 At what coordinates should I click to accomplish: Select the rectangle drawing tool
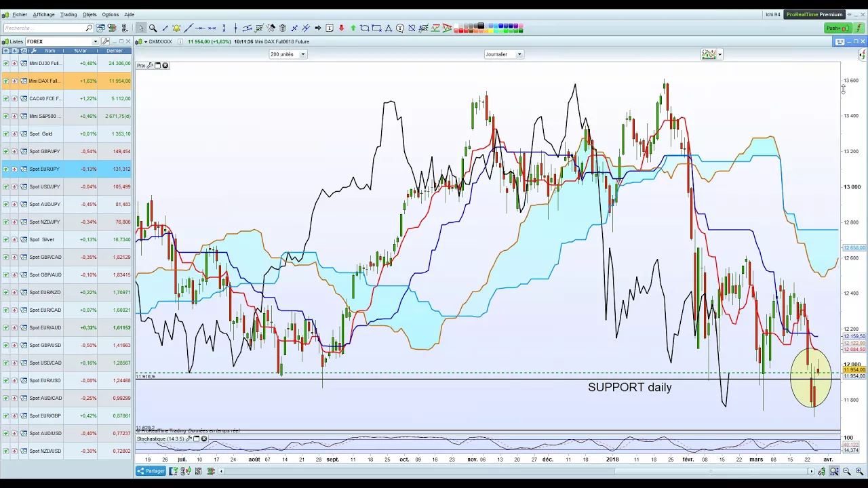coord(376,28)
